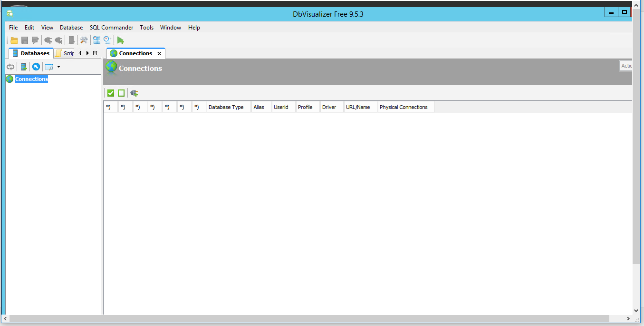Click the add database connection server icon

(x=23, y=67)
